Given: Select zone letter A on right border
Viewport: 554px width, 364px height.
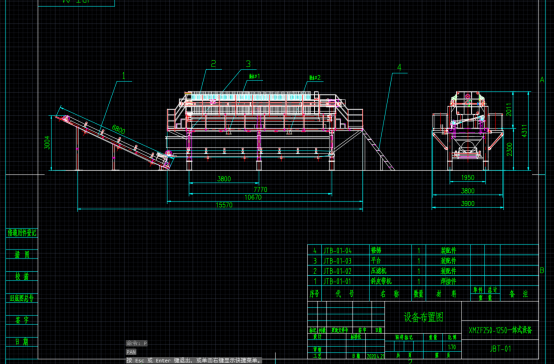Looking at the screenshot, I should [542, 80].
